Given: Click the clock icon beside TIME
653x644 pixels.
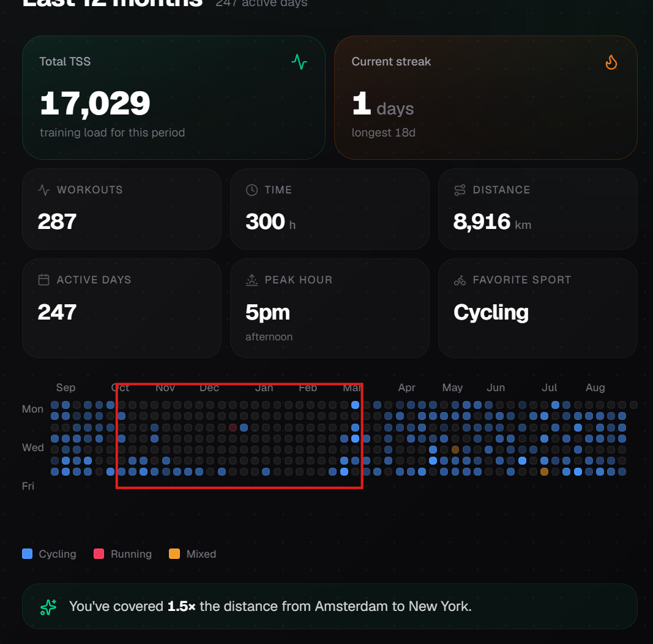Looking at the screenshot, I should [x=252, y=190].
